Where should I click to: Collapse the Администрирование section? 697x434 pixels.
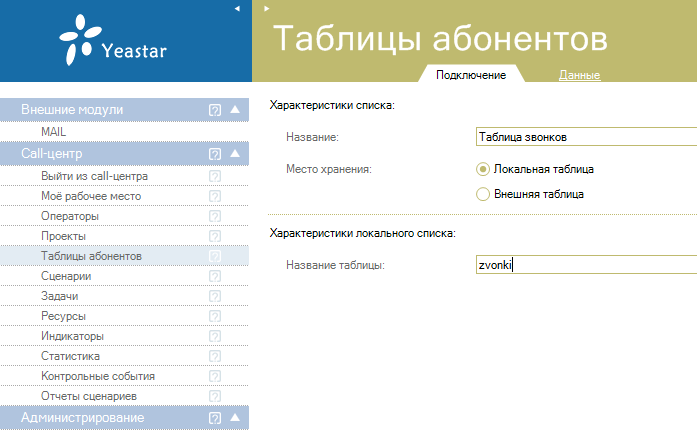tap(235, 418)
